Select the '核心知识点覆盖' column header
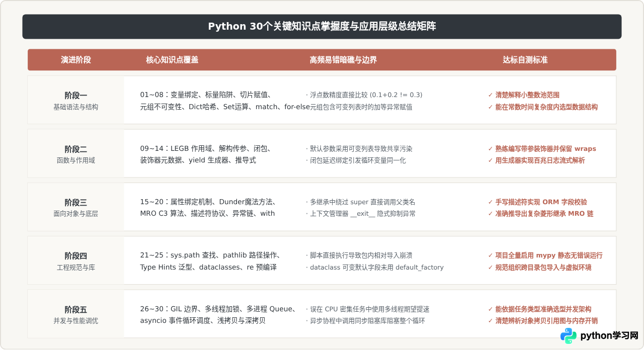The height and width of the screenshot is (350, 644). point(172,60)
